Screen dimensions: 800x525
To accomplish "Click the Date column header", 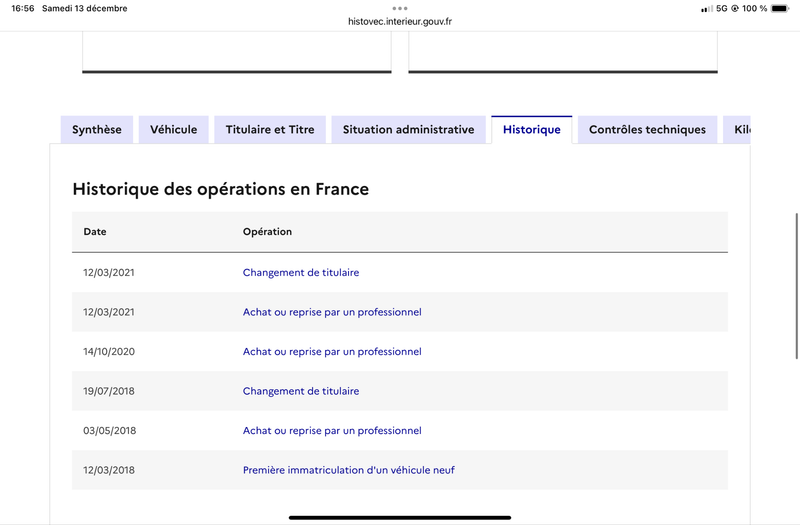I will coord(95,232).
